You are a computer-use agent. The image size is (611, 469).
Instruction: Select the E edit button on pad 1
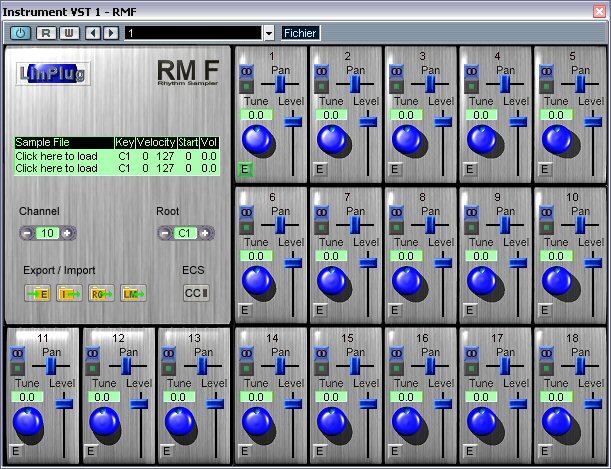245,169
